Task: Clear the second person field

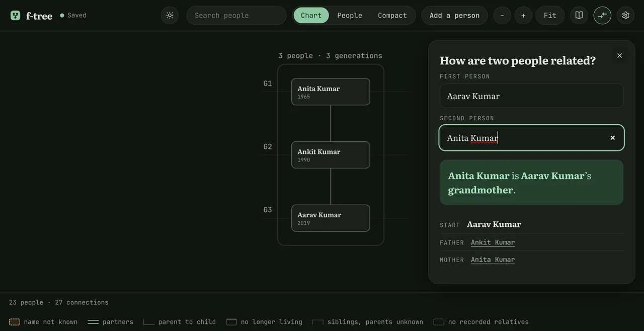Action: click(613, 138)
